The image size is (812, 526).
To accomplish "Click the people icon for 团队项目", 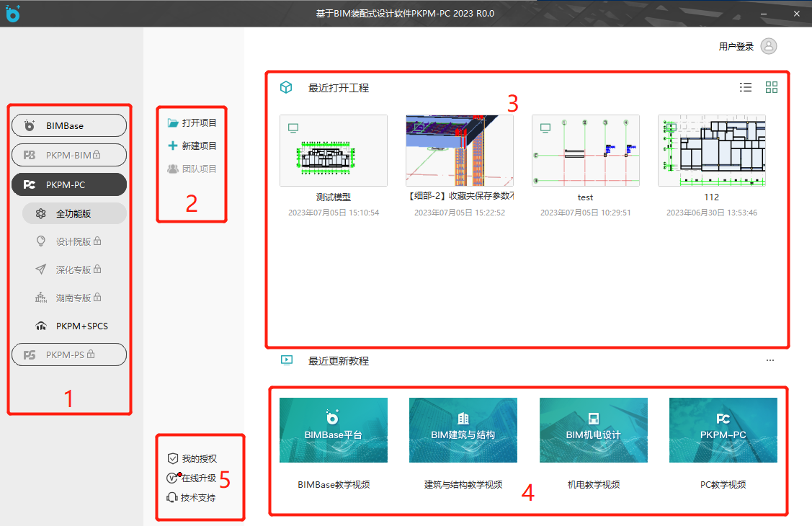I will coord(173,169).
